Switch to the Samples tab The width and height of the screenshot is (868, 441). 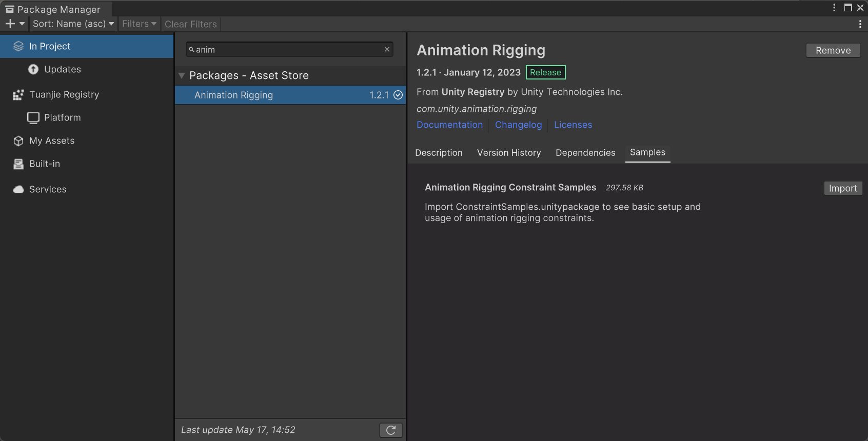[x=647, y=152]
